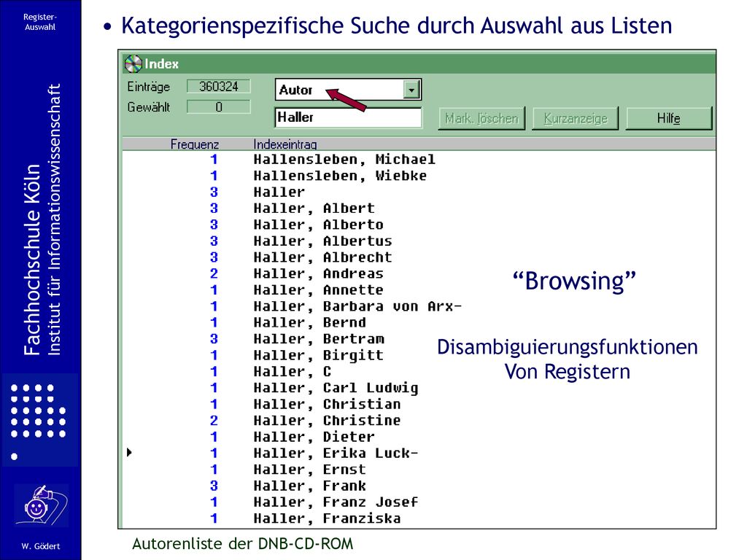This screenshot has width=747, height=560.
Task: Select entry Haller, Barbara von Arx-
Action: pyautogui.click(x=357, y=306)
